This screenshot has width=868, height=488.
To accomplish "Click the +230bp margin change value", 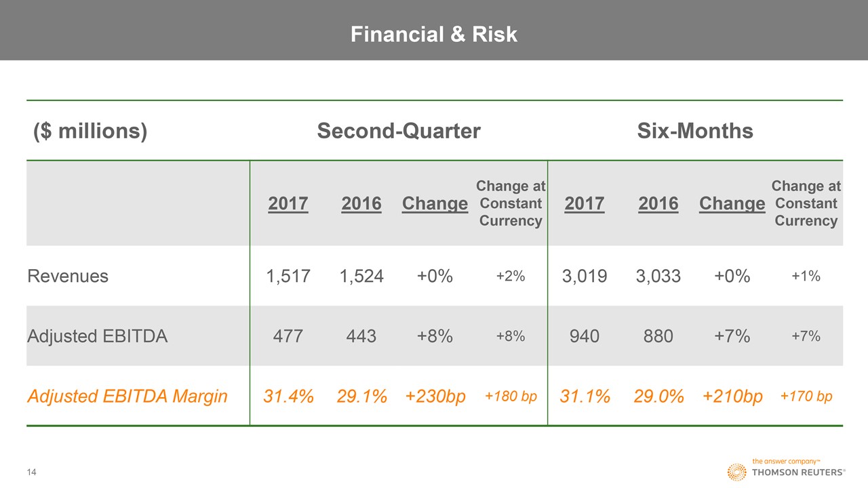I will 435,396.
